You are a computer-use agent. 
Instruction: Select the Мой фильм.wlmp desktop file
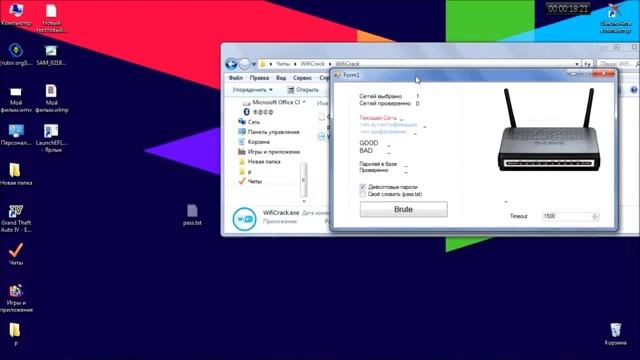(51, 98)
